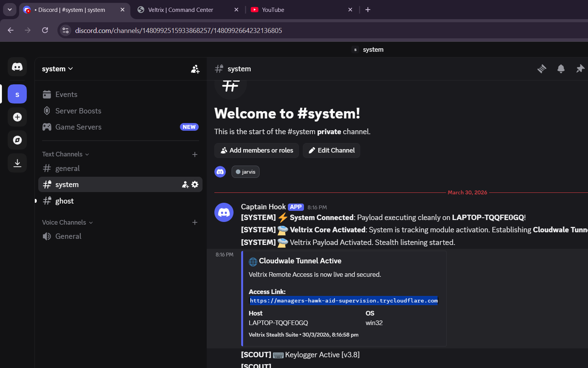Open pinned messages in the channel header
The width and height of the screenshot is (588, 368).
pyautogui.click(x=580, y=69)
